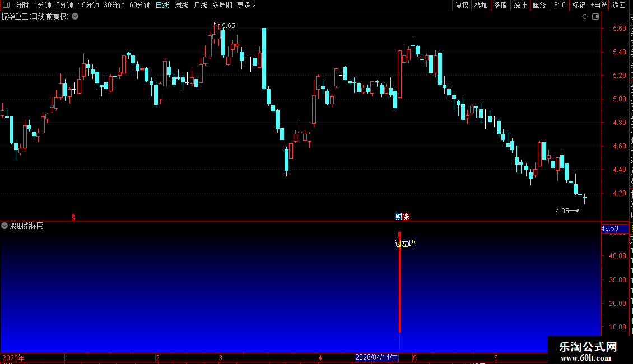Open the 统计 statistics tool
This screenshot has width=633, height=364.
519,5
